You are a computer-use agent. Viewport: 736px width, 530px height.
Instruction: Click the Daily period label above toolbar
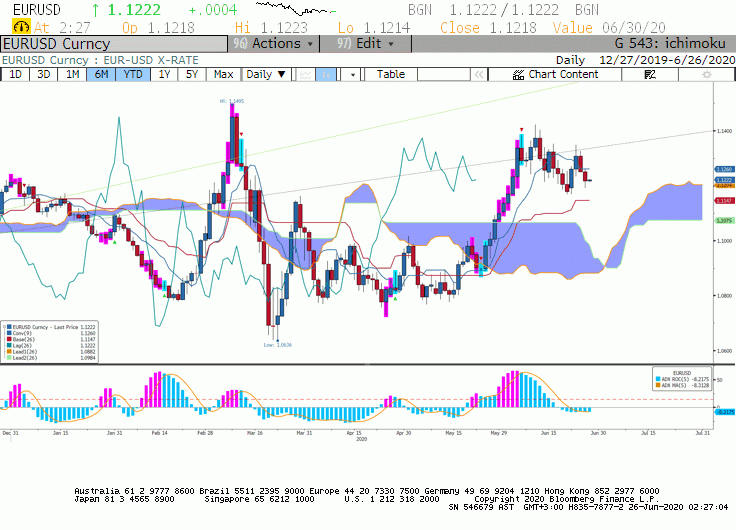click(570, 60)
